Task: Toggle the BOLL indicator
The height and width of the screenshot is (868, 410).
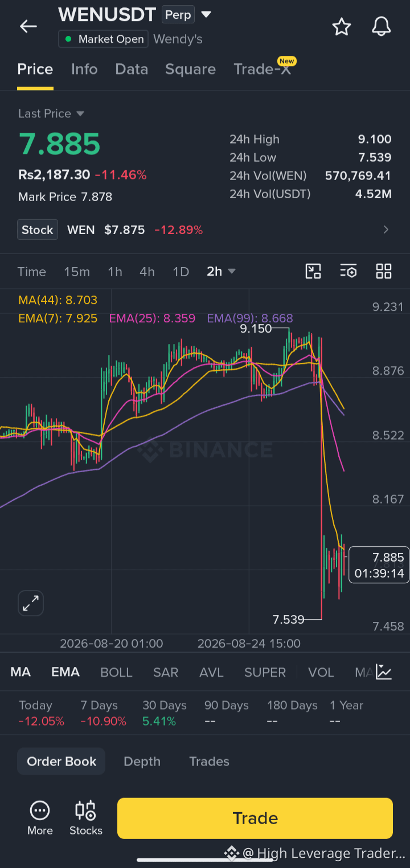Action: (x=116, y=672)
